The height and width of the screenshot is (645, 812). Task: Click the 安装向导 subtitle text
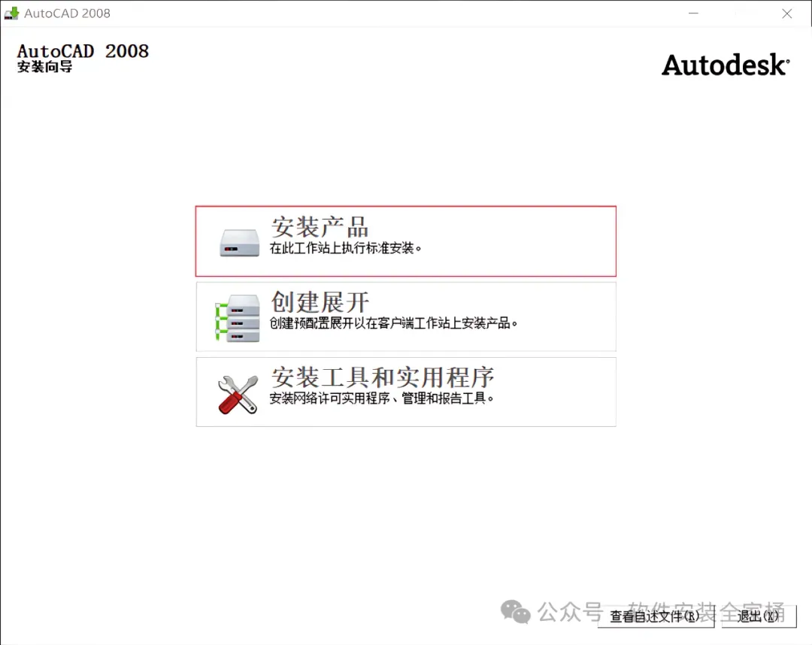(44, 67)
